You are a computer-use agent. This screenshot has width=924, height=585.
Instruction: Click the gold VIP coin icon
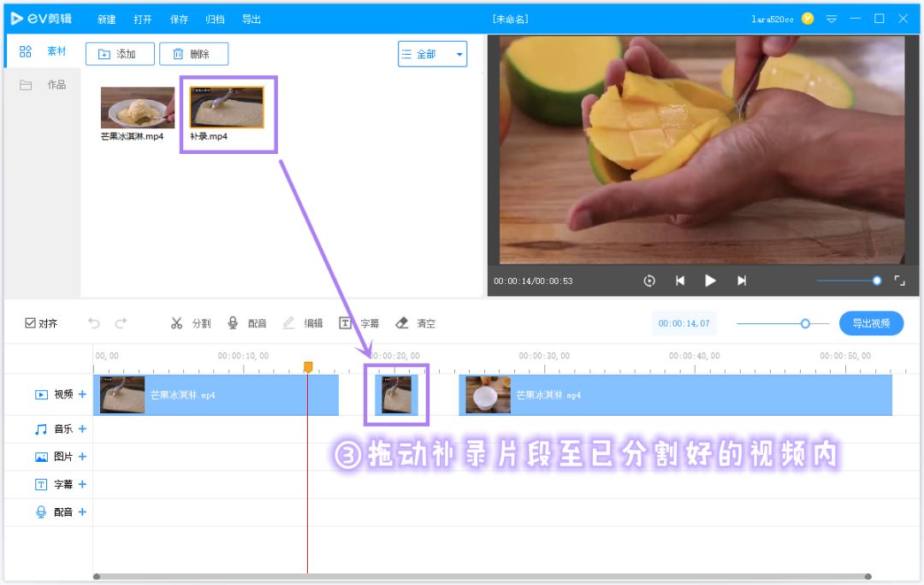click(x=808, y=19)
